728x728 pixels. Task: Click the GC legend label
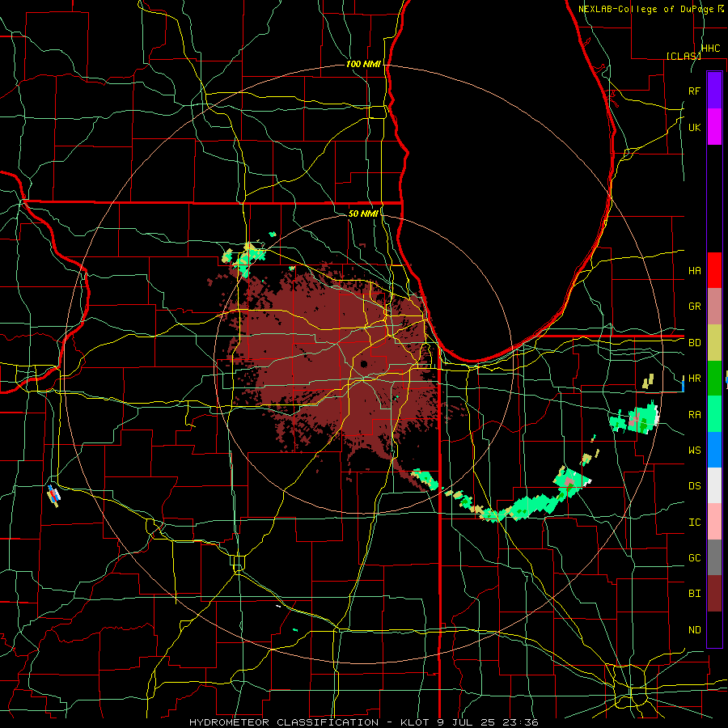pyautogui.click(x=695, y=557)
